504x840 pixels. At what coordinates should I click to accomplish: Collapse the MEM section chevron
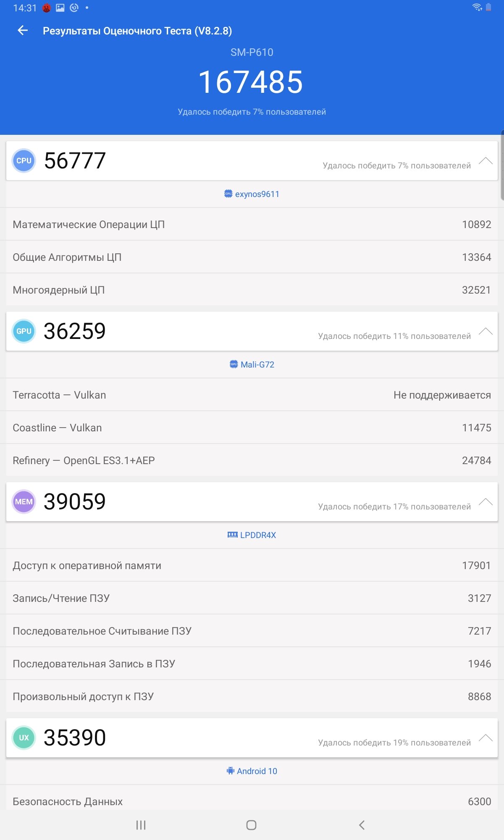pyautogui.click(x=486, y=502)
